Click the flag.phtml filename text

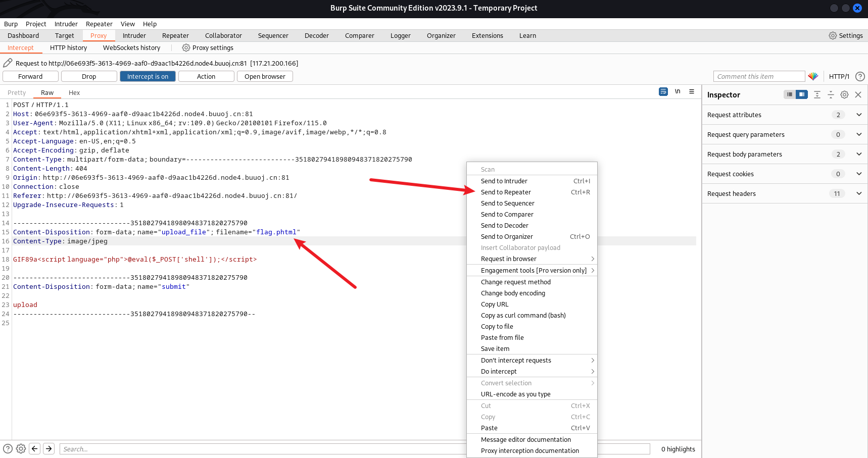coord(276,232)
